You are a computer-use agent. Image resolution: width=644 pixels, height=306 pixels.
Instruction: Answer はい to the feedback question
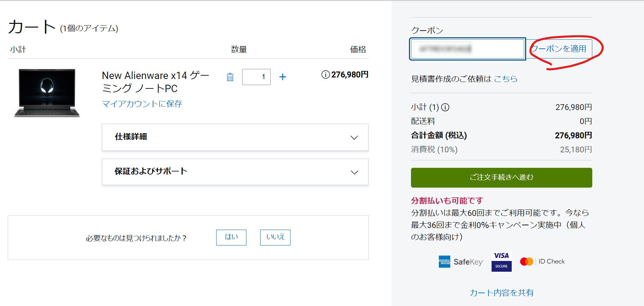(x=231, y=237)
